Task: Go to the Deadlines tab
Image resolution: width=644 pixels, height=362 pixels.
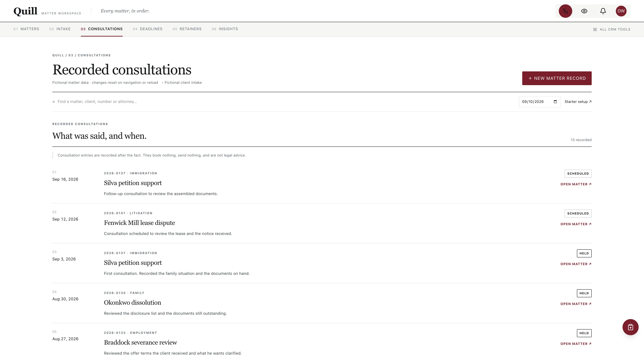Action: tap(148, 29)
